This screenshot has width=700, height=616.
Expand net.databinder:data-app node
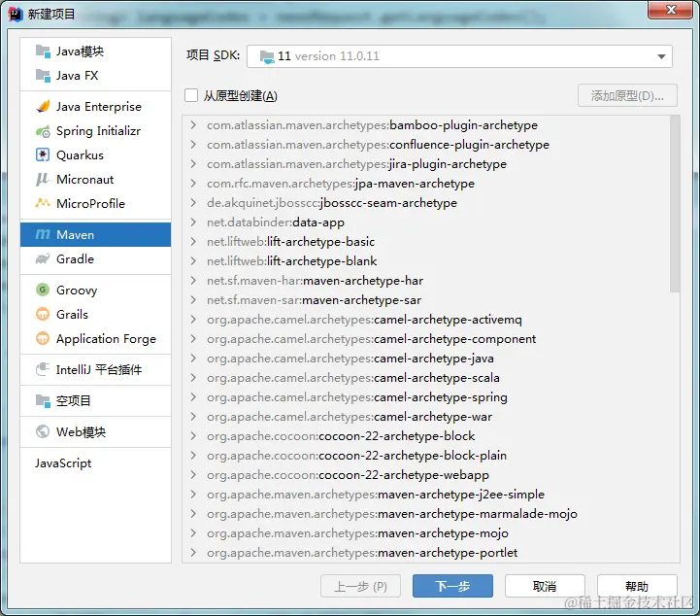(x=193, y=222)
